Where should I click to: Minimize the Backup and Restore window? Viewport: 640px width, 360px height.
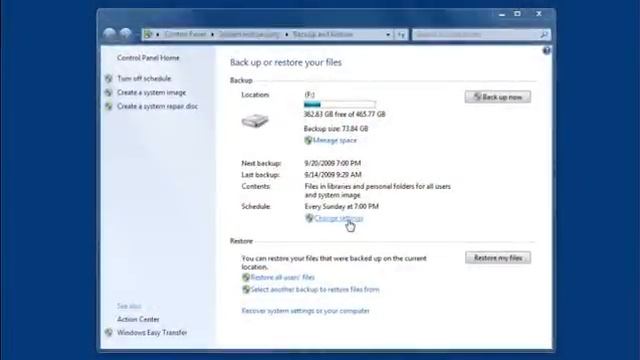(x=502, y=14)
